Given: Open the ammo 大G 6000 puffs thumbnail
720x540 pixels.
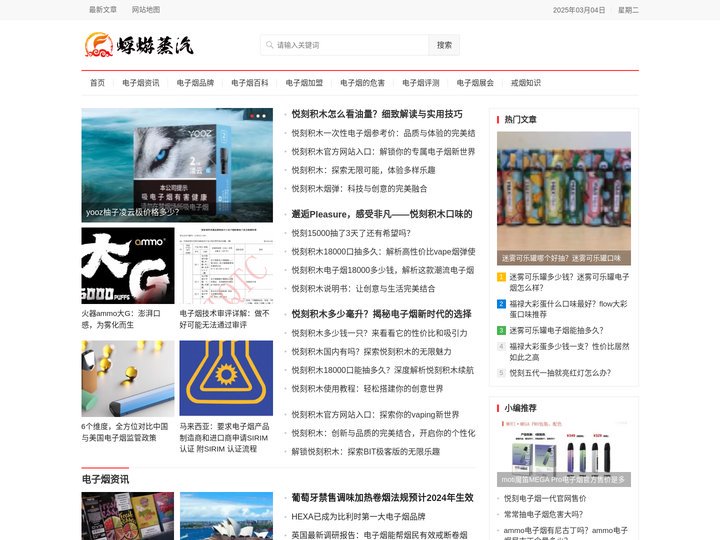Looking at the screenshot, I should point(128,265).
